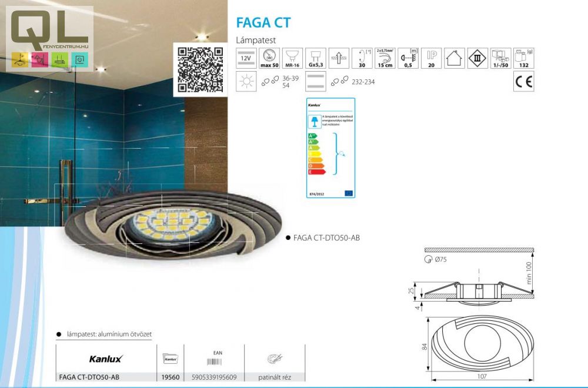Click the Lámpatest subtitle
The width and height of the screenshot is (588, 388).
click(256, 40)
